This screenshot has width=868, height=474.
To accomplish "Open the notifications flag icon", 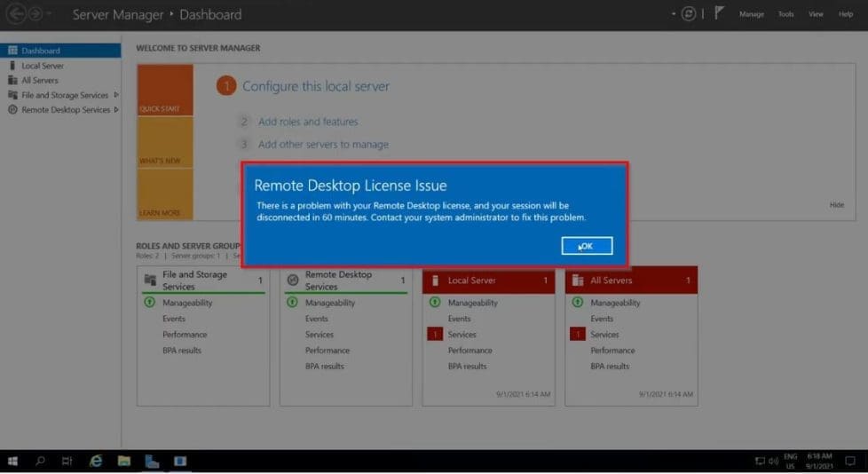I will click(720, 14).
